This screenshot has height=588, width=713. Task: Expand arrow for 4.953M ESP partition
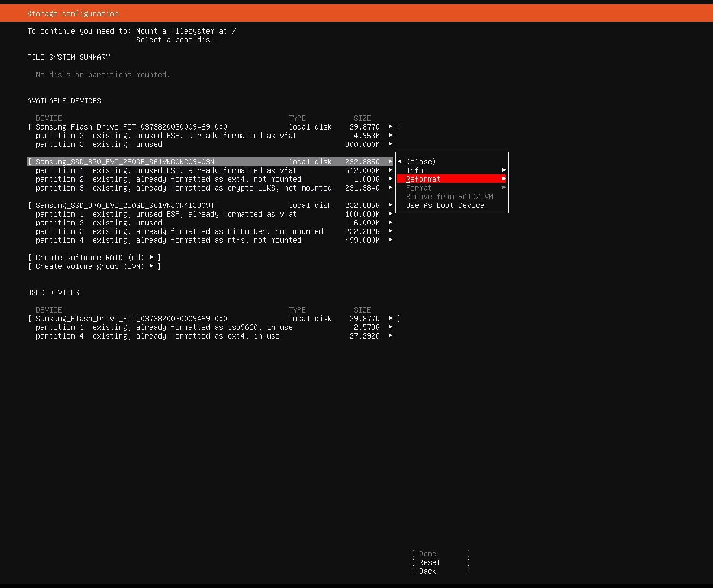[x=391, y=136]
